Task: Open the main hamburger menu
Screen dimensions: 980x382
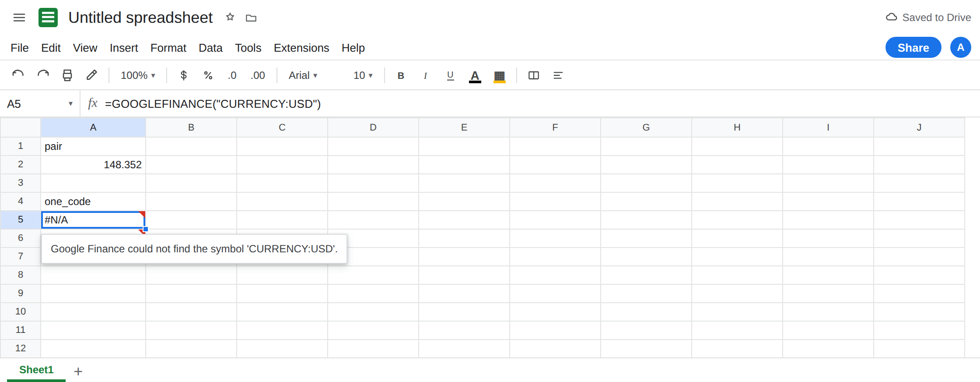Action: click(19, 18)
